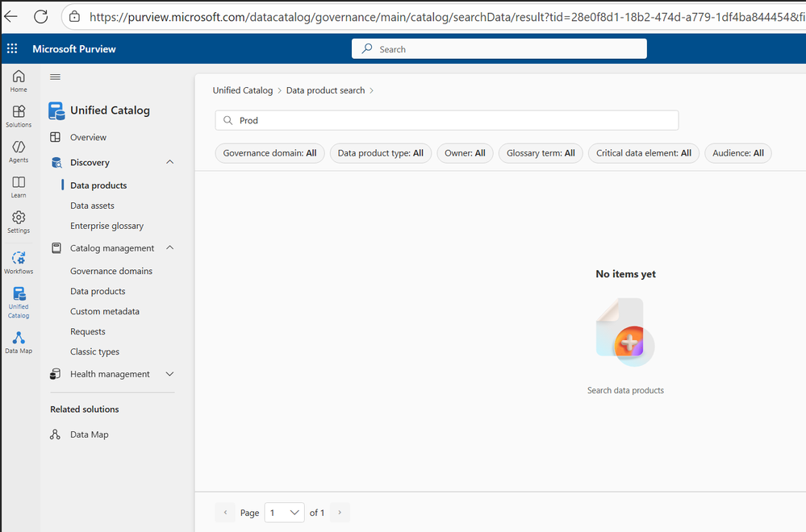Click the data product search box

[x=447, y=120]
